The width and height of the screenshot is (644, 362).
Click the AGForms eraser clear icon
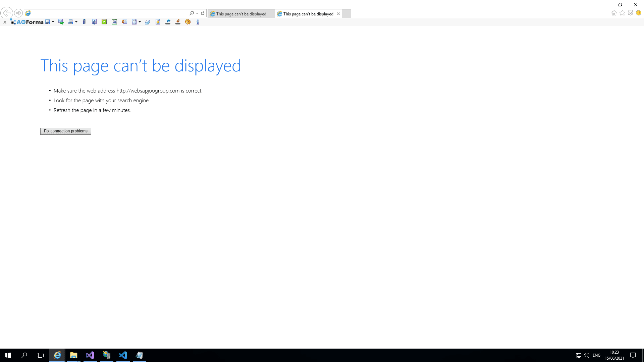coord(147,22)
